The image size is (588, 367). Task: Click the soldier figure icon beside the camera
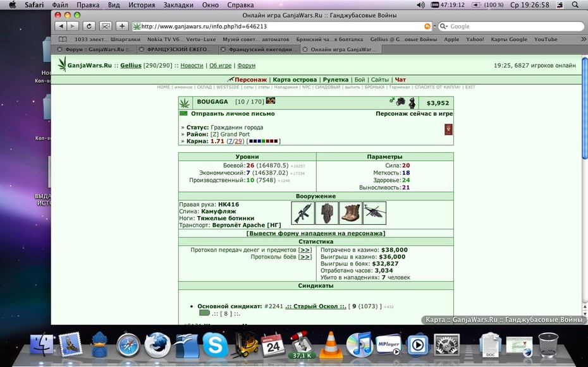pos(412,102)
